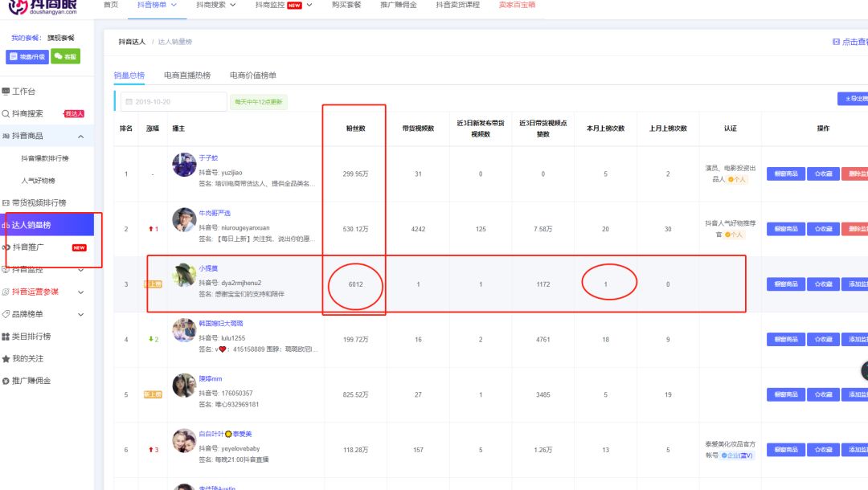Screen dimensions: 868x490
Task: Click the 530.12万 follower count cell
Action: point(355,229)
